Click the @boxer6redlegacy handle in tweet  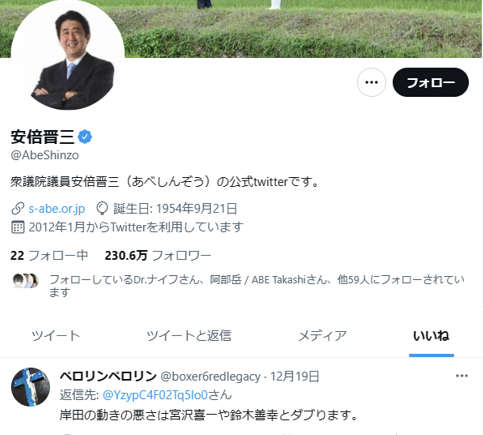click(x=211, y=376)
